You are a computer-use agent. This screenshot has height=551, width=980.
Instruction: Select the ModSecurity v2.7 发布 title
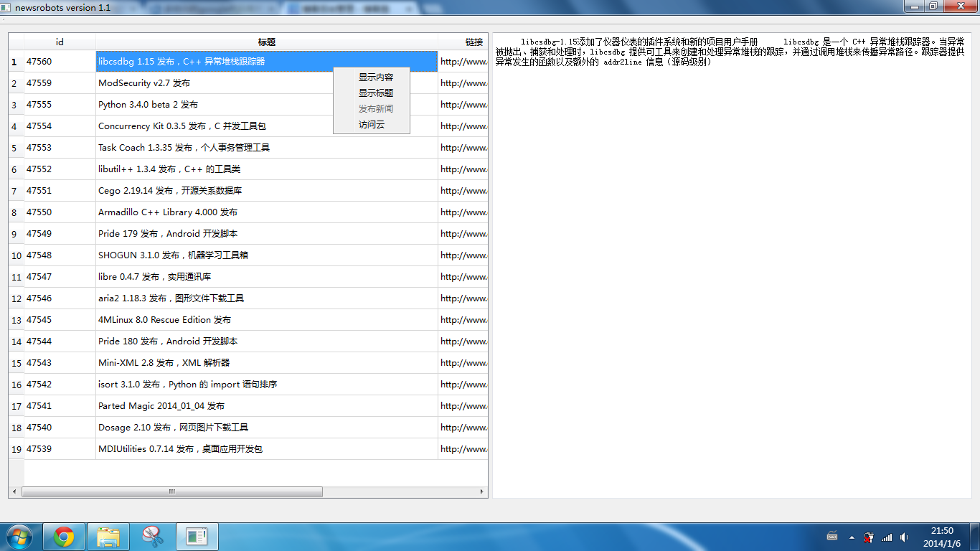coord(267,83)
